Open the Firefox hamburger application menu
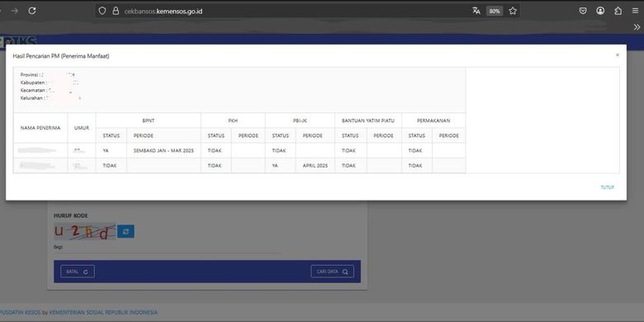Image resolution: width=644 pixels, height=322 pixels. (636, 11)
